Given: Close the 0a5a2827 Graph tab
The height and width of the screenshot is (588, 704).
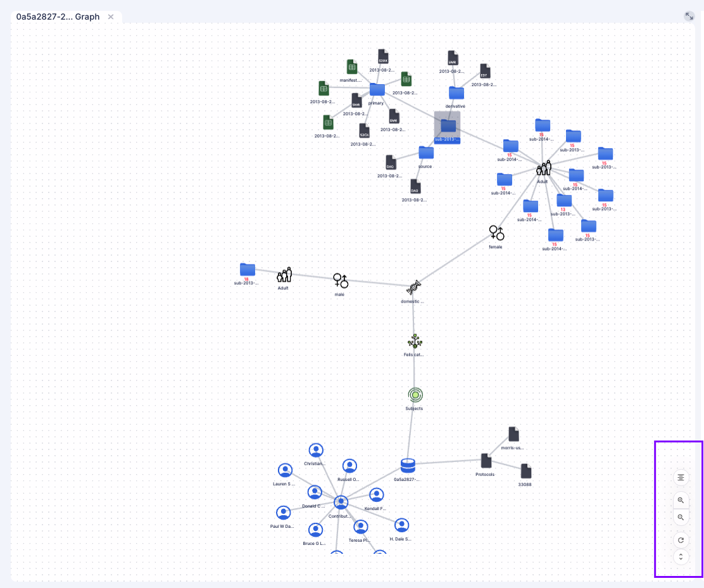Looking at the screenshot, I should pos(111,17).
